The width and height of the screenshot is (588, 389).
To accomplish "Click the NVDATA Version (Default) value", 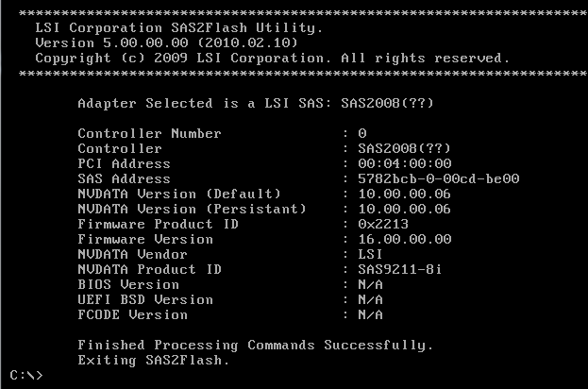I will 404,194.
